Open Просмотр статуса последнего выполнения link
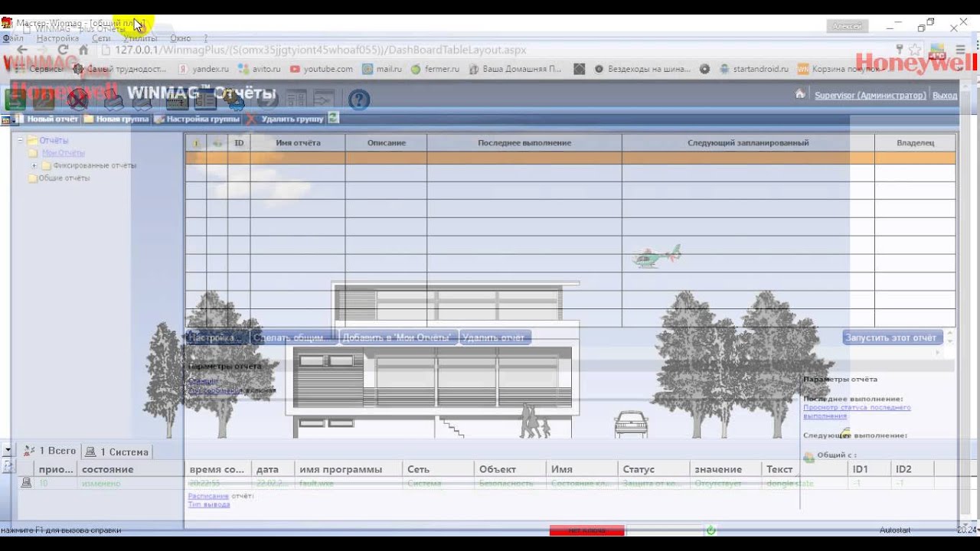This screenshot has width=980, height=551. coord(857,412)
